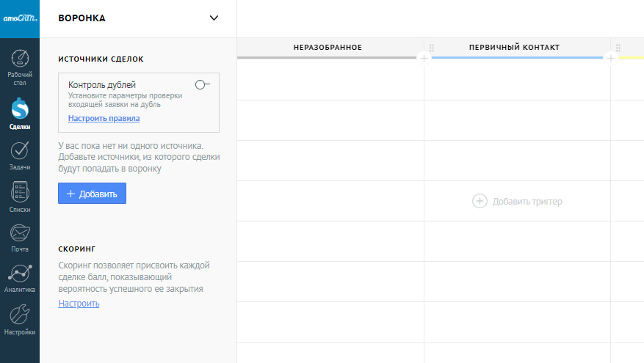Click Добавить триггер in Первичный контакт column
644x363 pixels.
click(x=518, y=201)
